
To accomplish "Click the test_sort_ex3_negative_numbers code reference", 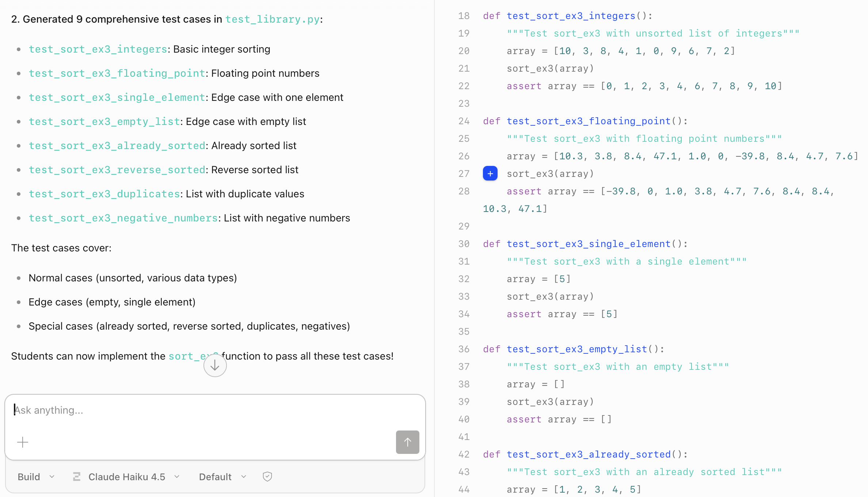I will point(123,218).
